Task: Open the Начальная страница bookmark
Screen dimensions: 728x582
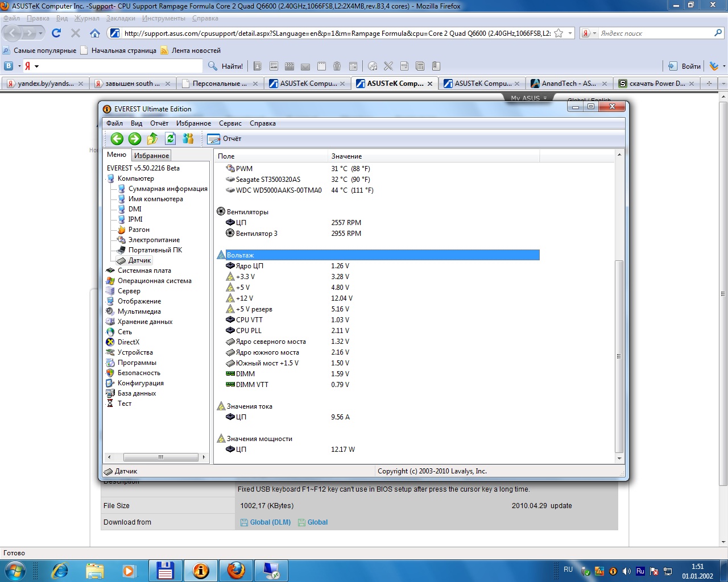Action: tap(119, 51)
